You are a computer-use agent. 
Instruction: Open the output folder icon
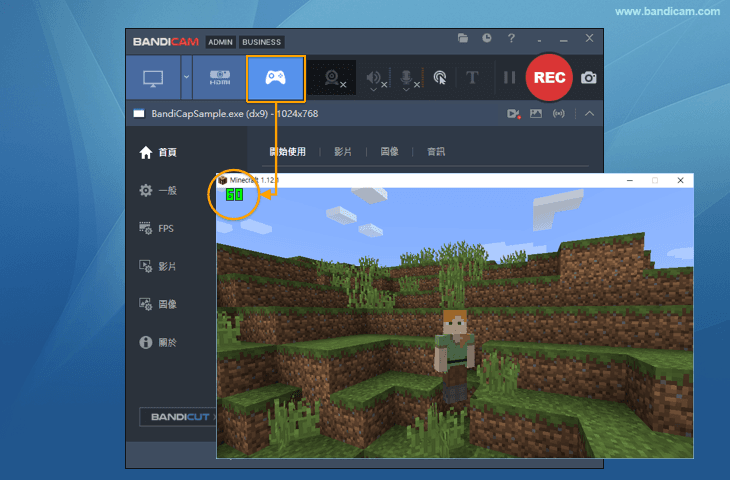pyautogui.click(x=463, y=38)
